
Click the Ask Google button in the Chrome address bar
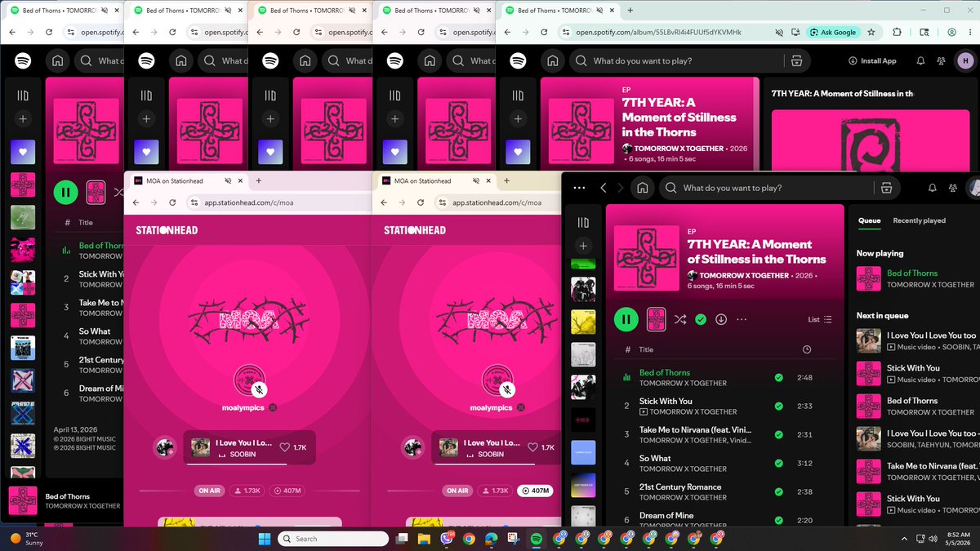point(832,32)
